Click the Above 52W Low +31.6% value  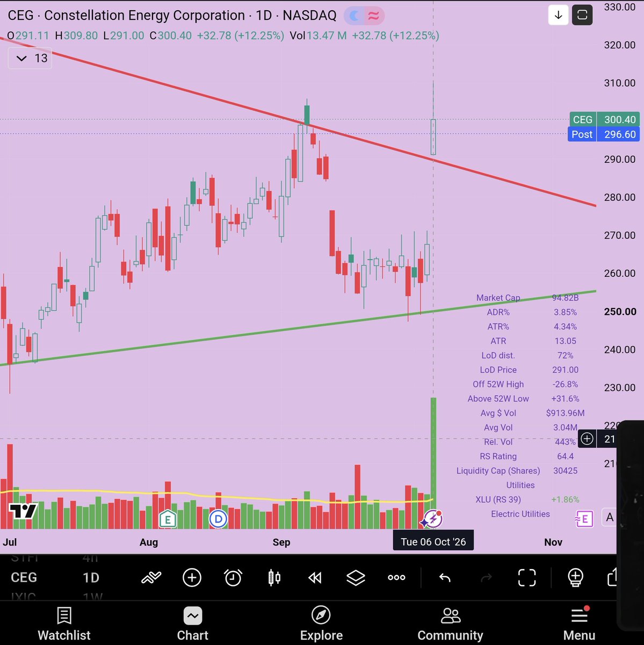tap(565, 399)
